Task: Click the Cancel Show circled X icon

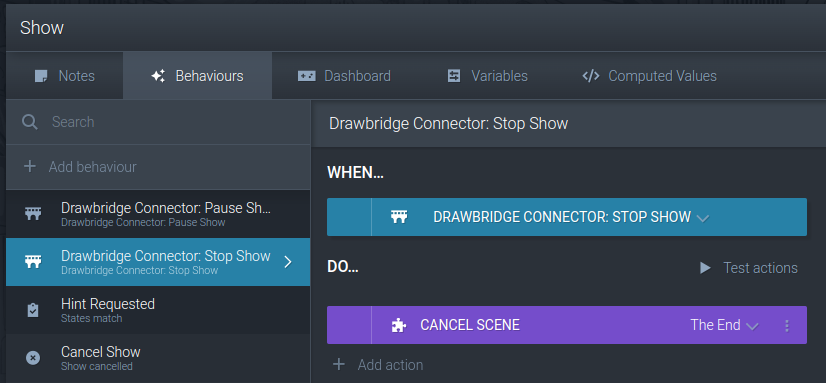Action: tap(33, 358)
